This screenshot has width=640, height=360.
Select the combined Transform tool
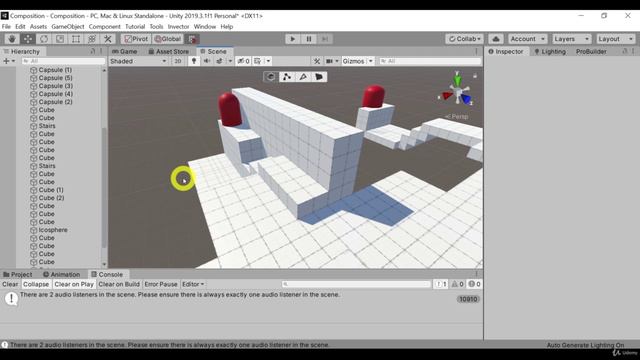click(91, 39)
